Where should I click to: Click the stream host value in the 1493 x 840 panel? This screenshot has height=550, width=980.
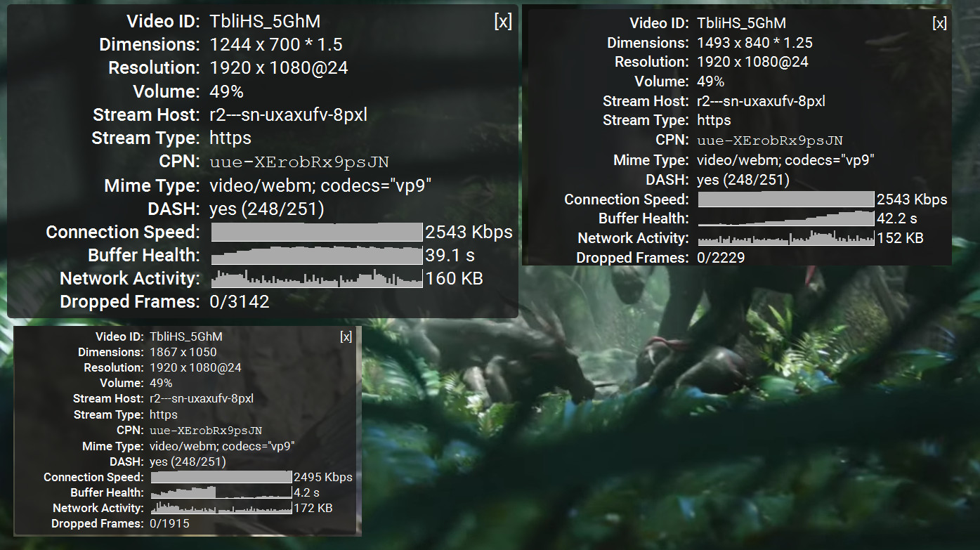[761, 101]
